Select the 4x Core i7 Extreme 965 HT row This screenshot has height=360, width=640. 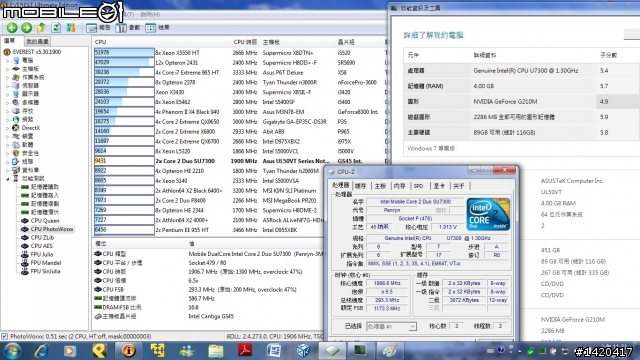(240, 72)
